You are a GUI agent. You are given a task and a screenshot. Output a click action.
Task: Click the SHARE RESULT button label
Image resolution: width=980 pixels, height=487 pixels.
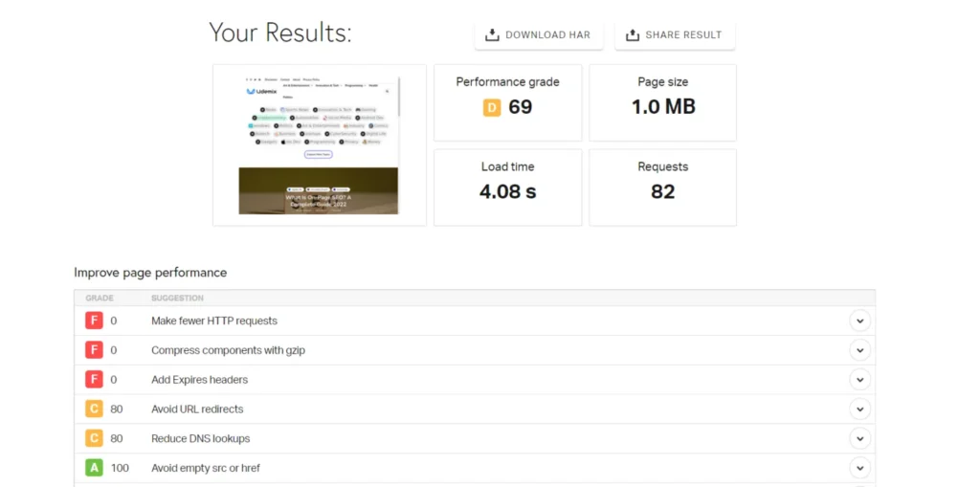683,35
